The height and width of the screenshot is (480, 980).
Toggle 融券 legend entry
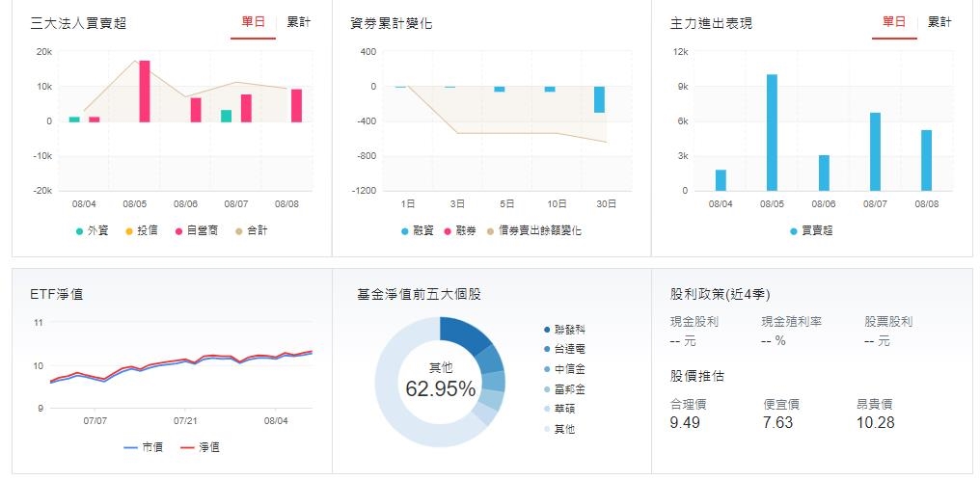(x=461, y=231)
